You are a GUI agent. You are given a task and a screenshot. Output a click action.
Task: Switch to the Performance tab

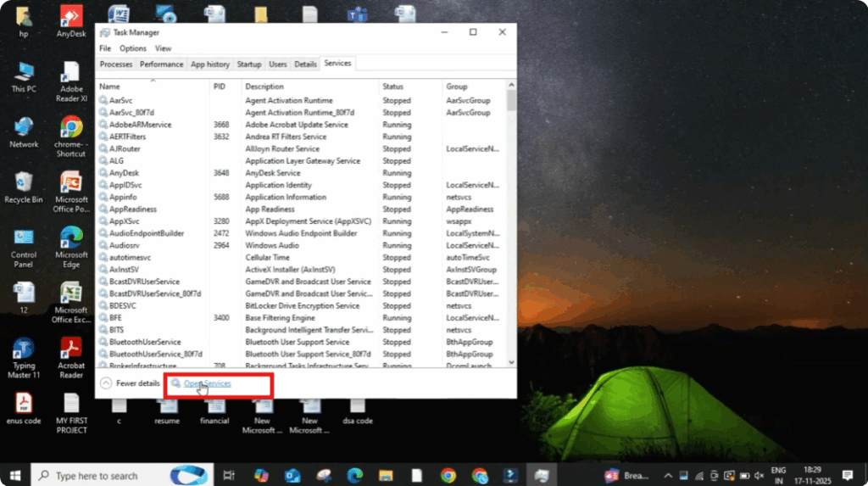click(x=161, y=64)
